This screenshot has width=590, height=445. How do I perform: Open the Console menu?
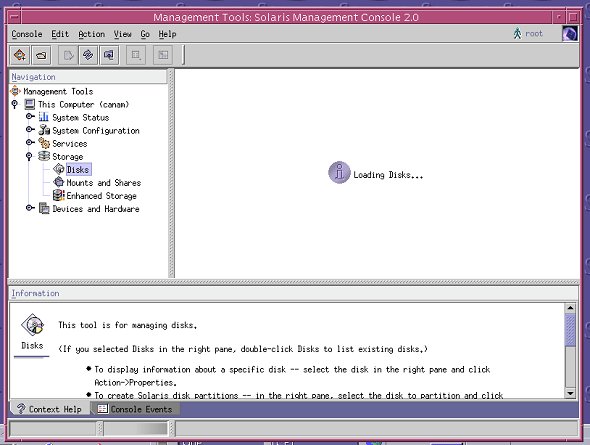coord(27,34)
